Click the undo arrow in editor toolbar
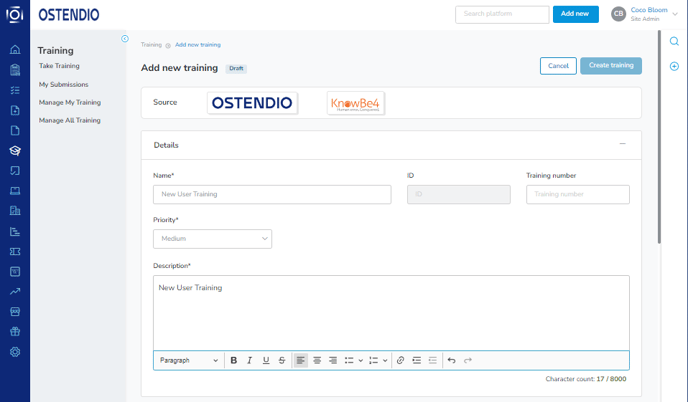This screenshot has height=402, width=688. [452, 360]
